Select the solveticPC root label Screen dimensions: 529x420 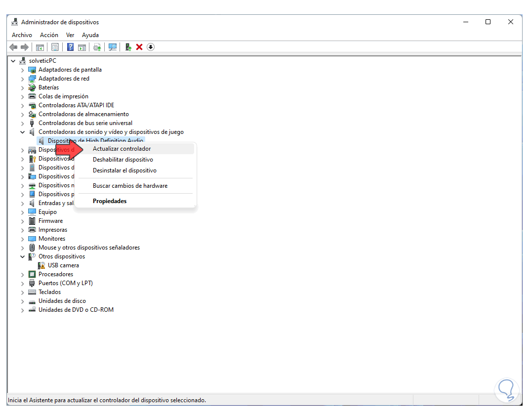[x=42, y=61]
